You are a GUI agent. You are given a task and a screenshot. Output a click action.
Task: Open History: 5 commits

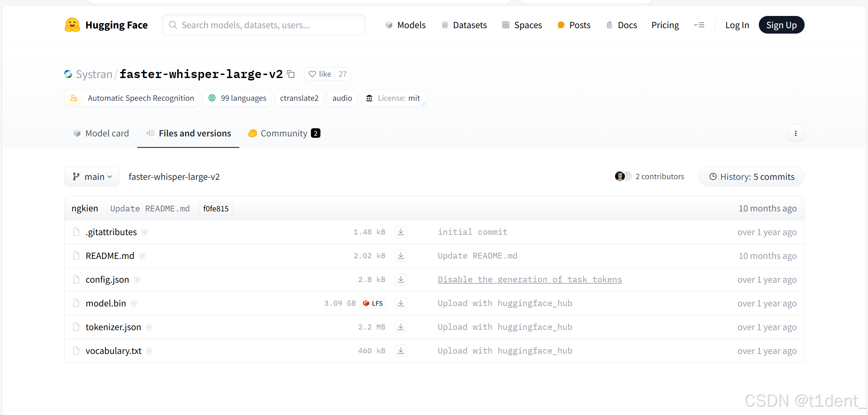coord(751,176)
